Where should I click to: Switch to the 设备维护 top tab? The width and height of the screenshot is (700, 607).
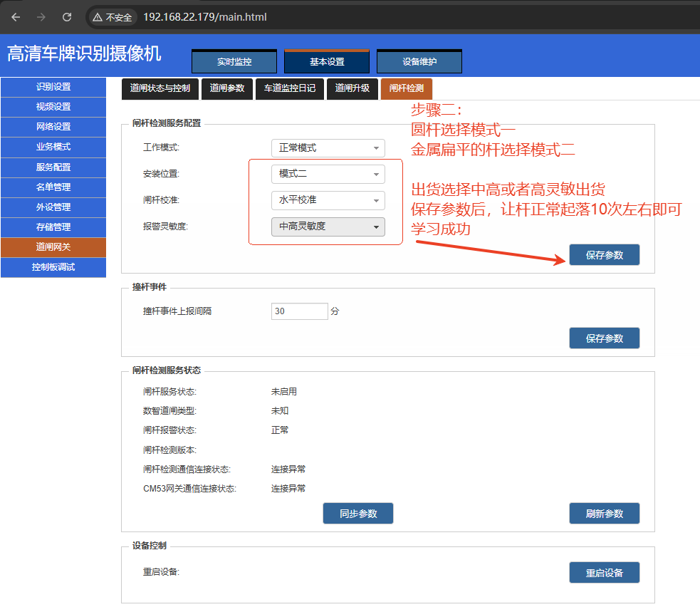(419, 62)
